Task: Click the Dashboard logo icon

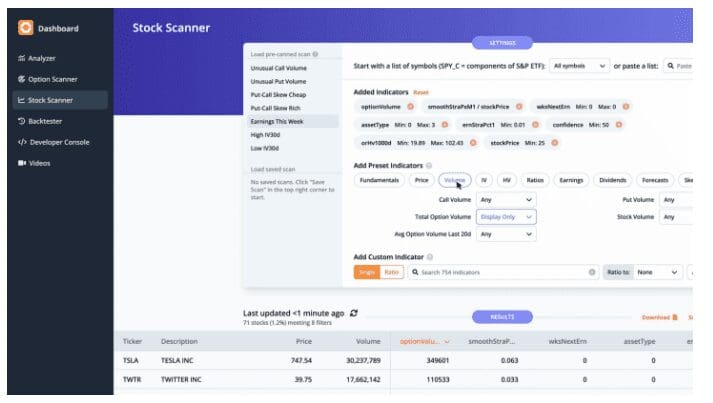Action: point(25,28)
